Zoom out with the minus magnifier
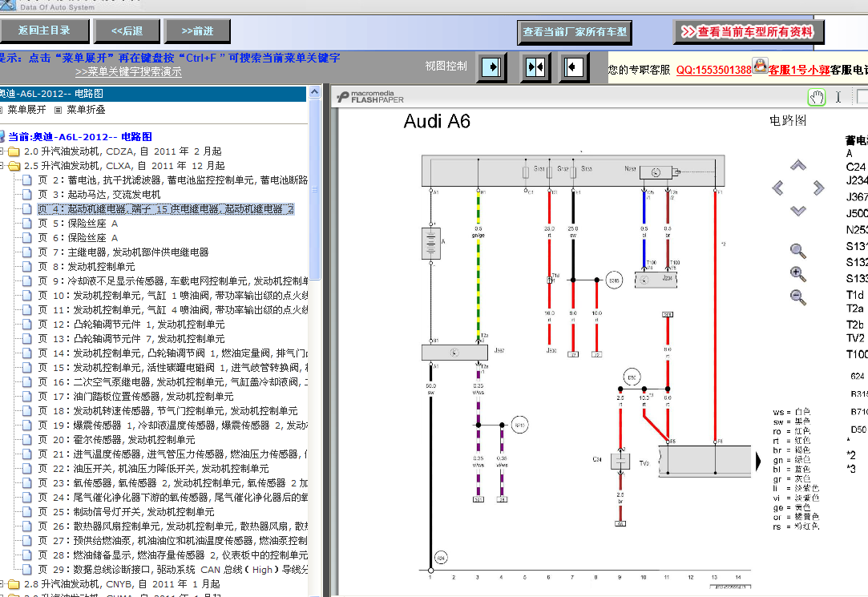 point(797,297)
